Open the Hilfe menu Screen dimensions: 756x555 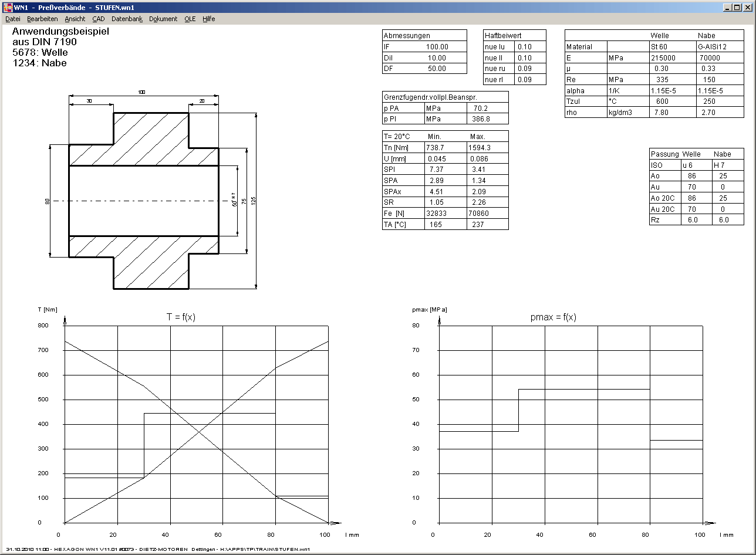coord(208,19)
